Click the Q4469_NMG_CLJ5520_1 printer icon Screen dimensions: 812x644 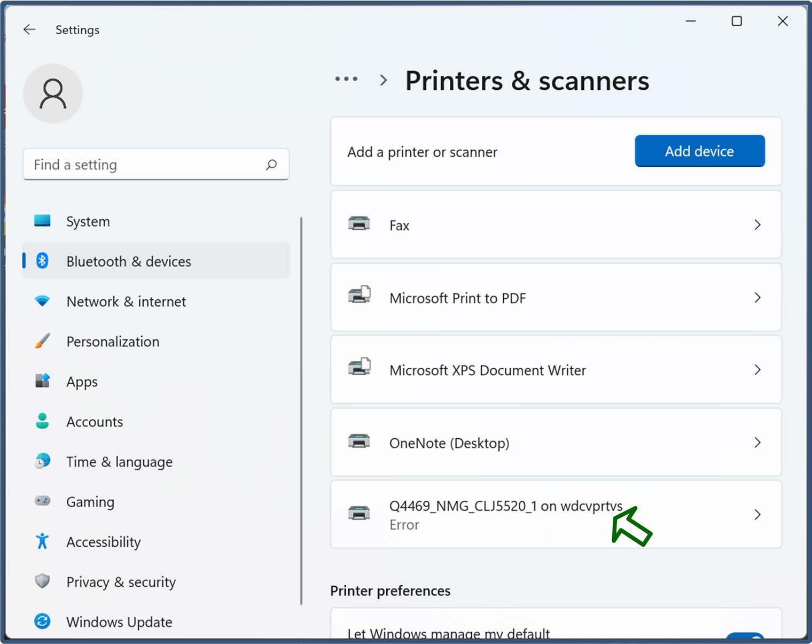pyautogui.click(x=359, y=513)
